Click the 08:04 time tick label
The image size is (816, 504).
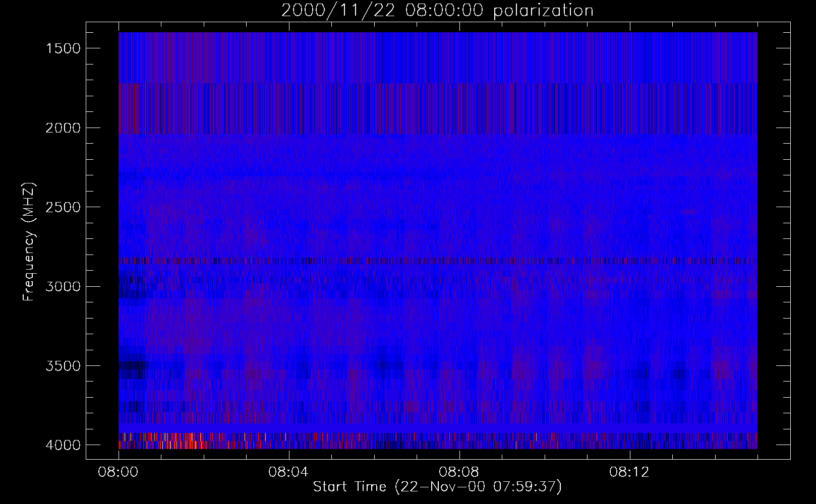288,472
